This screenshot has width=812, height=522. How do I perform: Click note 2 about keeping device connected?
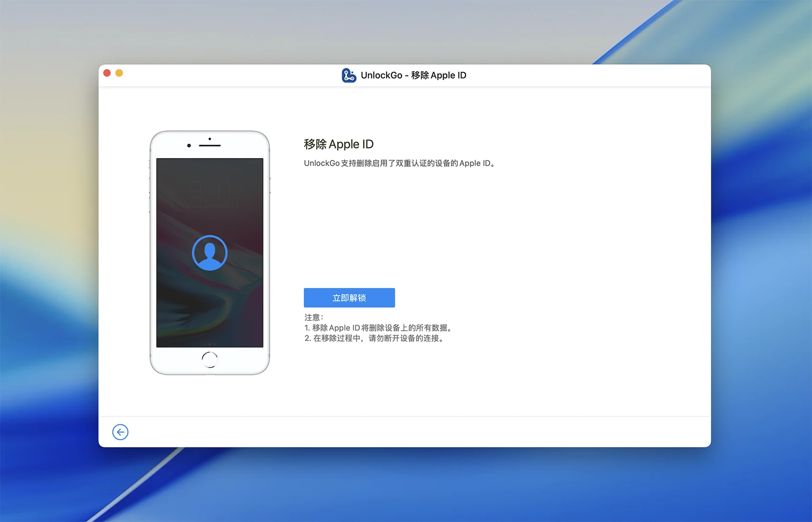tap(374, 338)
